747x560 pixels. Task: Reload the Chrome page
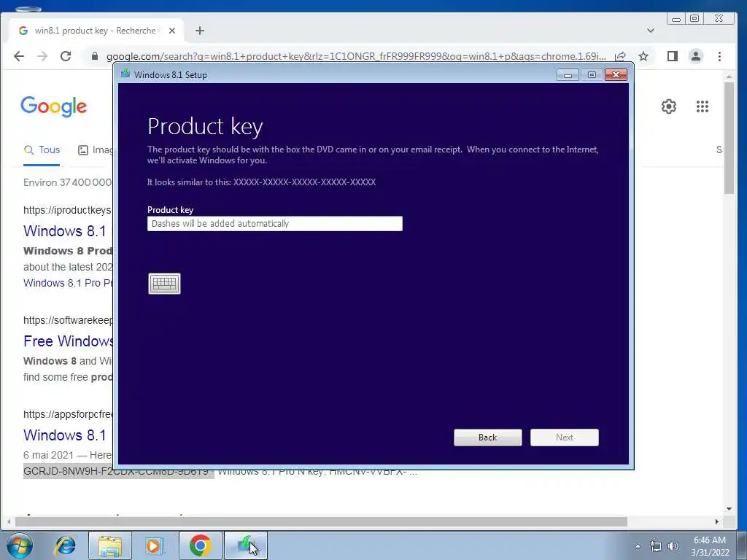[x=66, y=56]
